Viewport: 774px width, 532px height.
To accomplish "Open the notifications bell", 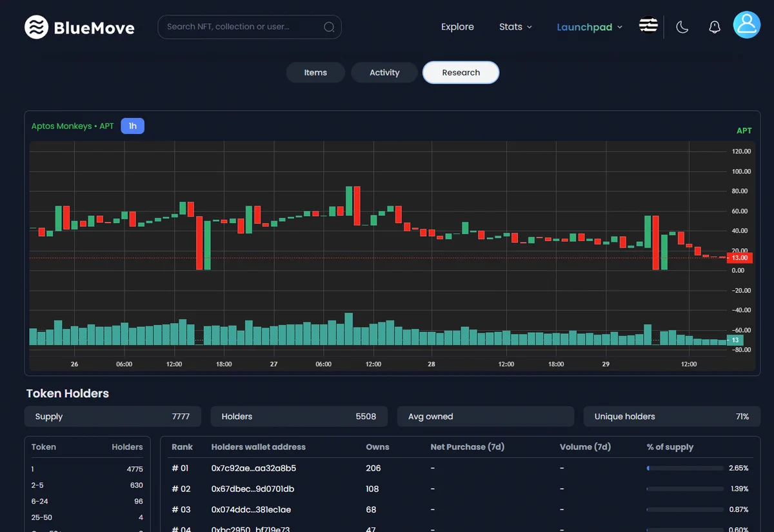I will tap(715, 27).
